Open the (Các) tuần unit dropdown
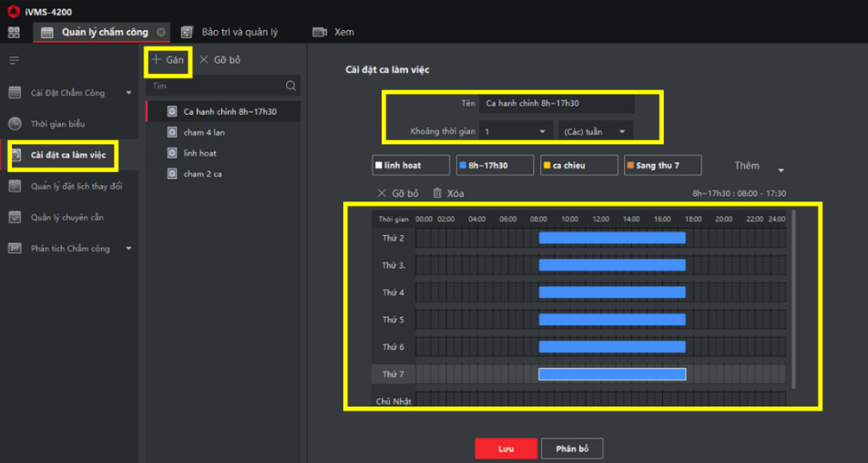The width and height of the screenshot is (868, 463). pos(595,131)
